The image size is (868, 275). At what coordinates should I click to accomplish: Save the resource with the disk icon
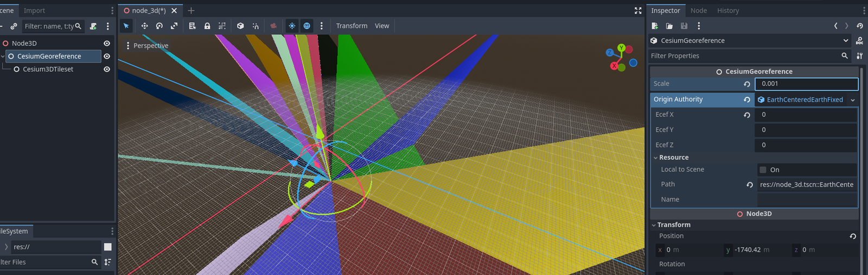pos(684,26)
